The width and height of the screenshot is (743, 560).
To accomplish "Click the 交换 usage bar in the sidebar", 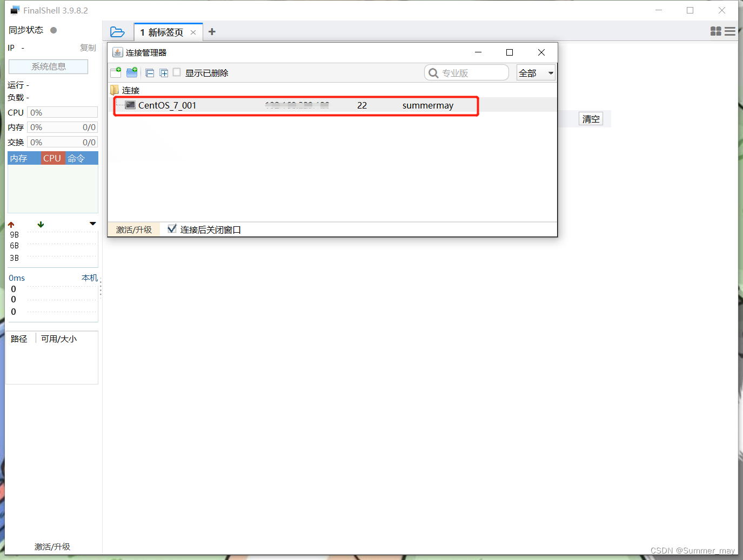I will click(62, 142).
